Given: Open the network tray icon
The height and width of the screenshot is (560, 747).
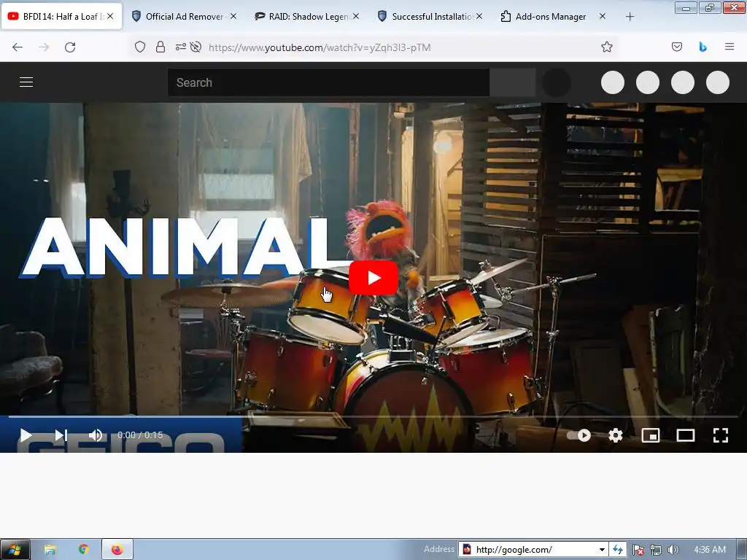Looking at the screenshot, I should 656,550.
